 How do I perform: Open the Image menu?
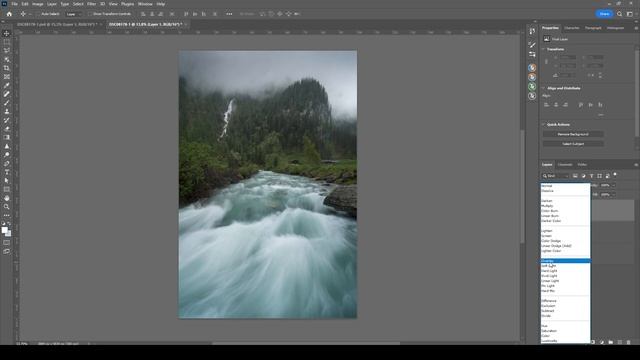38,4
